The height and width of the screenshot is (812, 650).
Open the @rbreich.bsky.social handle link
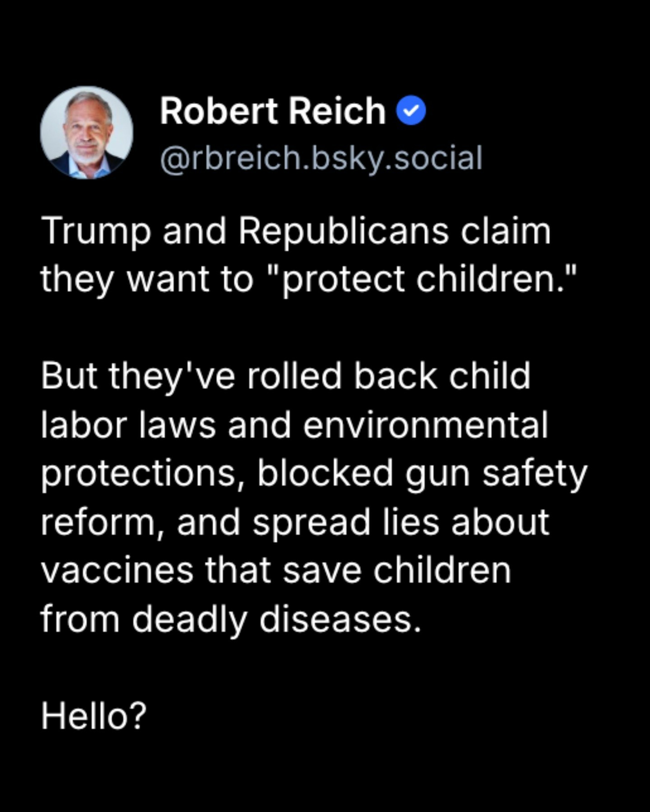[x=321, y=158]
